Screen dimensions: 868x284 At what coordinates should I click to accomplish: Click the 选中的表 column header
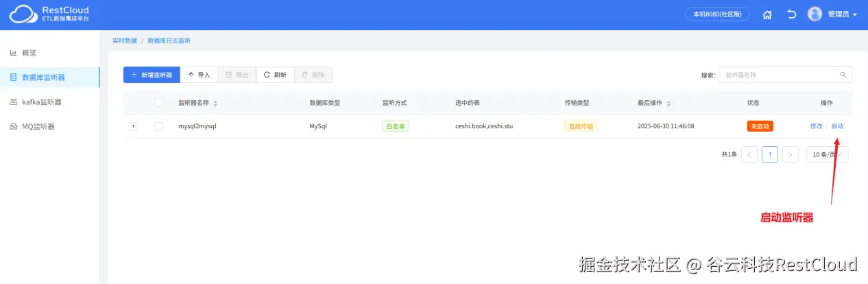tap(468, 103)
